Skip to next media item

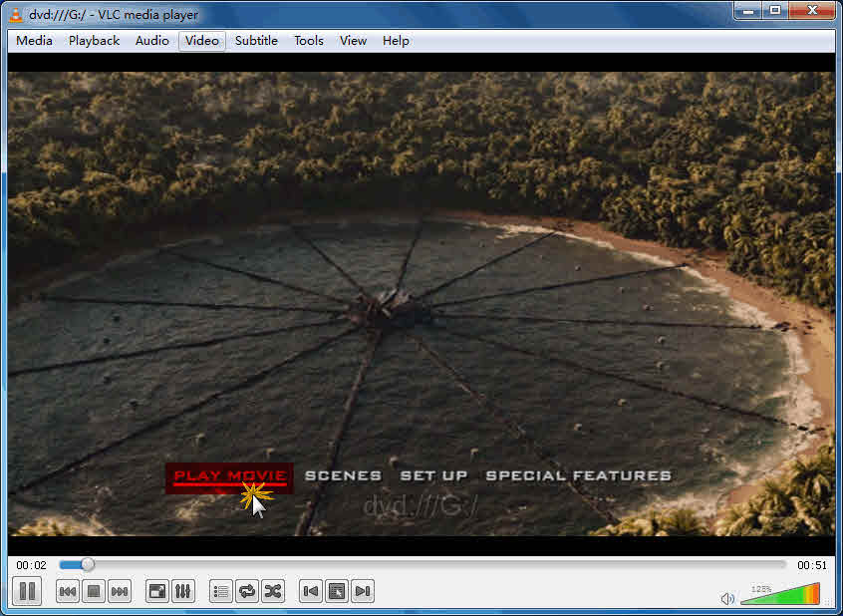(x=120, y=592)
